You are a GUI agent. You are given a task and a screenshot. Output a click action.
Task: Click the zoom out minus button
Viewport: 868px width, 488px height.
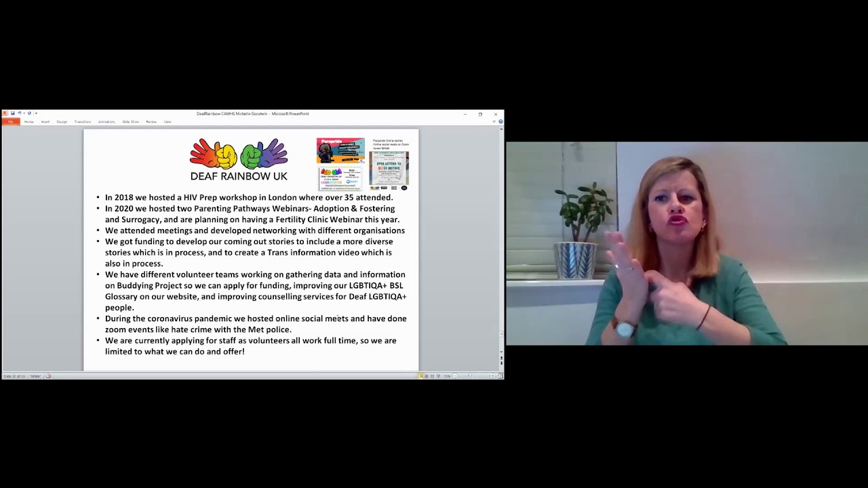(x=455, y=375)
